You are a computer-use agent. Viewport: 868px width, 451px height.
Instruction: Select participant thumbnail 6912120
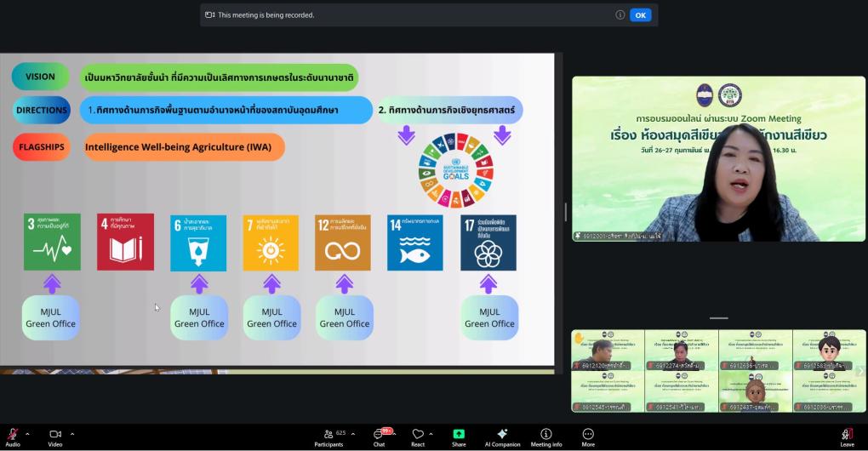click(608, 350)
